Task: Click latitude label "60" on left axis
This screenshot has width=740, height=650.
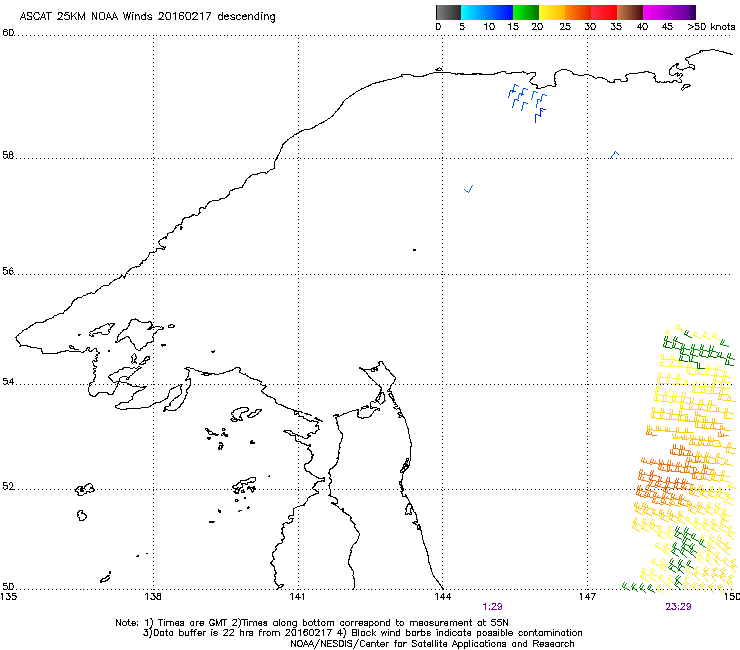Action: pos(8,33)
